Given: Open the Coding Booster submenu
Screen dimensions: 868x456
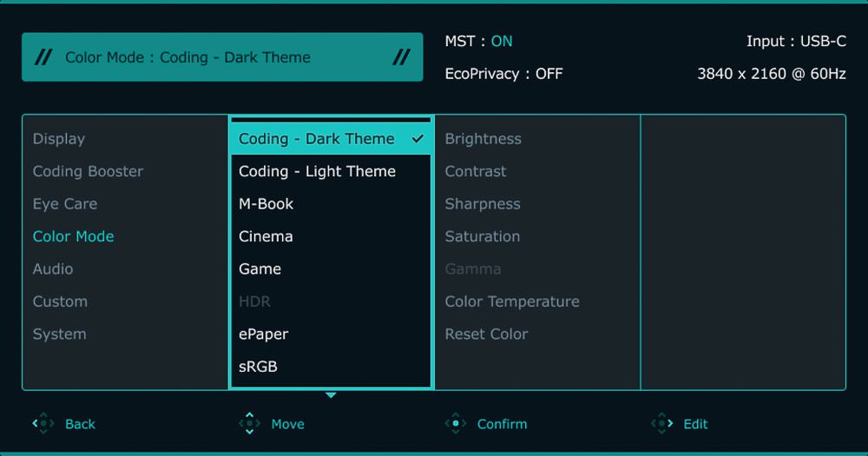Looking at the screenshot, I should (x=88, y=171).
